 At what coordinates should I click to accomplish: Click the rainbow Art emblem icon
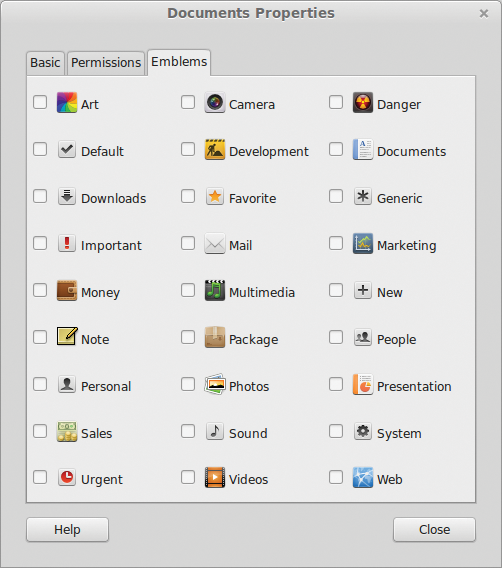[x=67, y=103]
